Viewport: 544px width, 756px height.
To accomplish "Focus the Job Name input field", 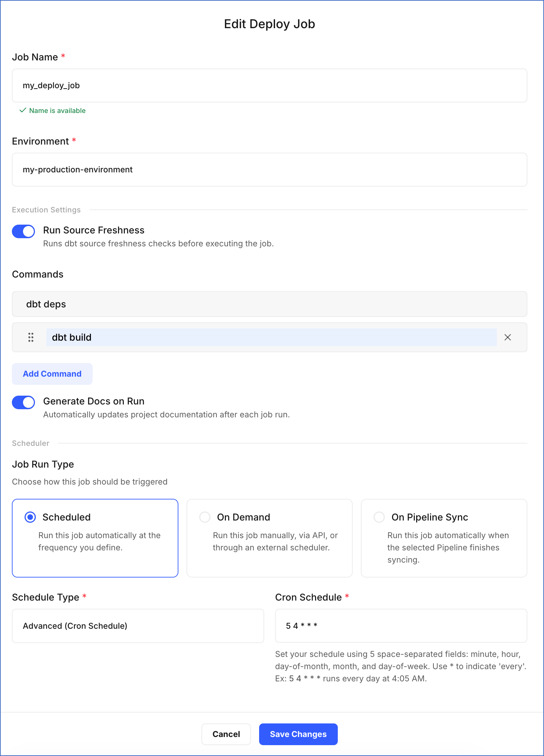I will coord(270,86).
